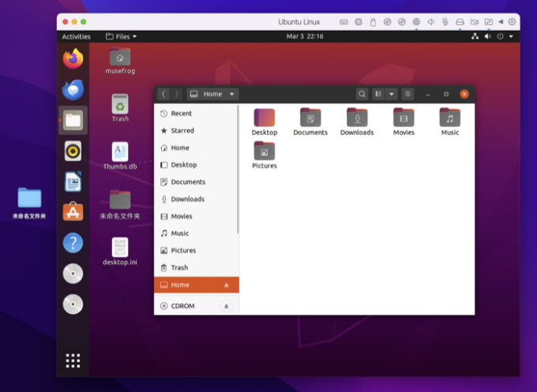Open Firefox from the Ubuntu dock
The height and width of the screenshot is (392, 537).
pos(73,59)
